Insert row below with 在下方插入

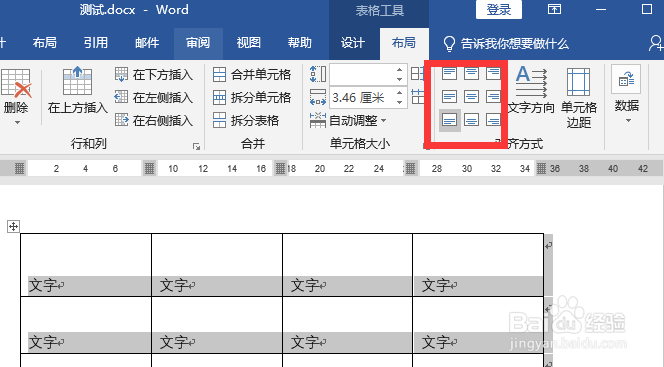pos(154,75)
